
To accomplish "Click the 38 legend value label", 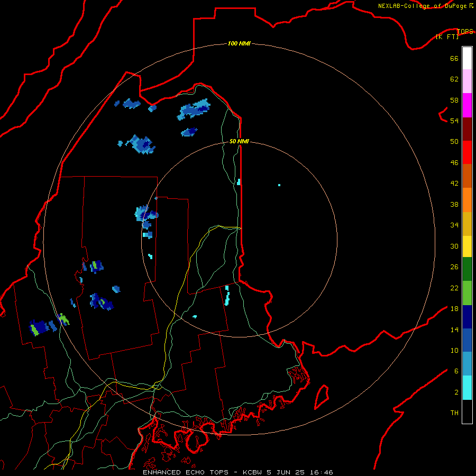I will coord(454,204).
